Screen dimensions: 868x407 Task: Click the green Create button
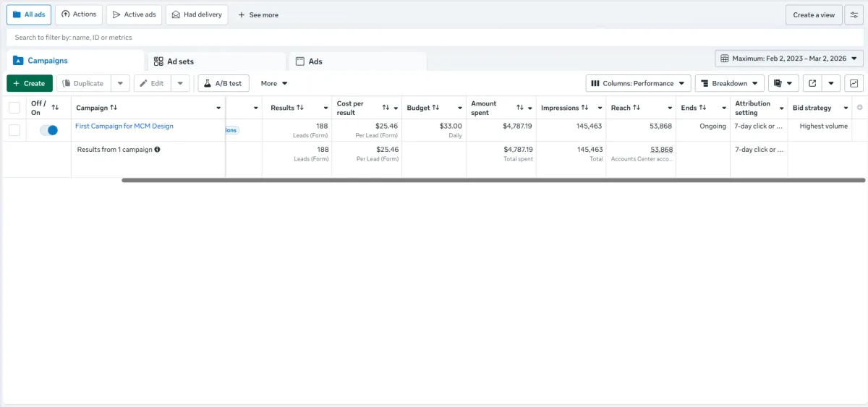pyautogui.click(x=30, y=83)
